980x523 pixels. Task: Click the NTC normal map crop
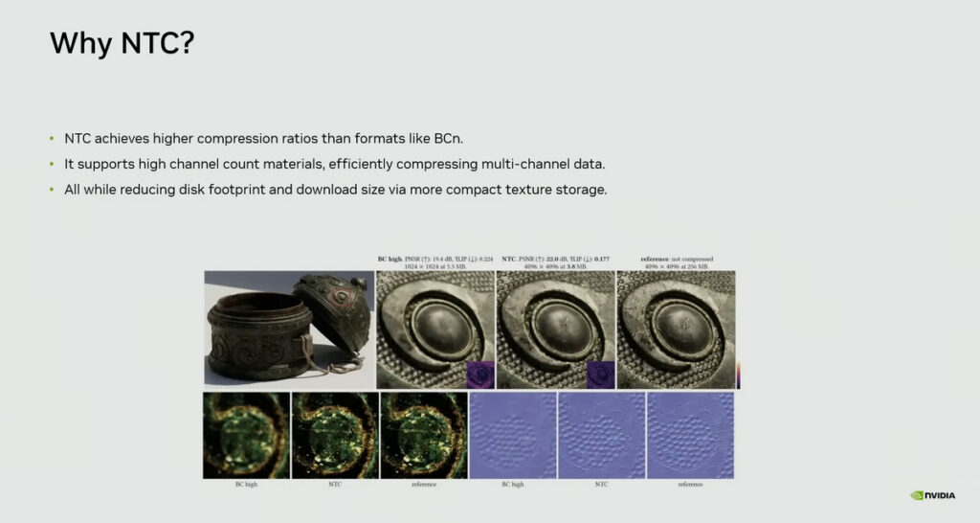coord(601,436)
